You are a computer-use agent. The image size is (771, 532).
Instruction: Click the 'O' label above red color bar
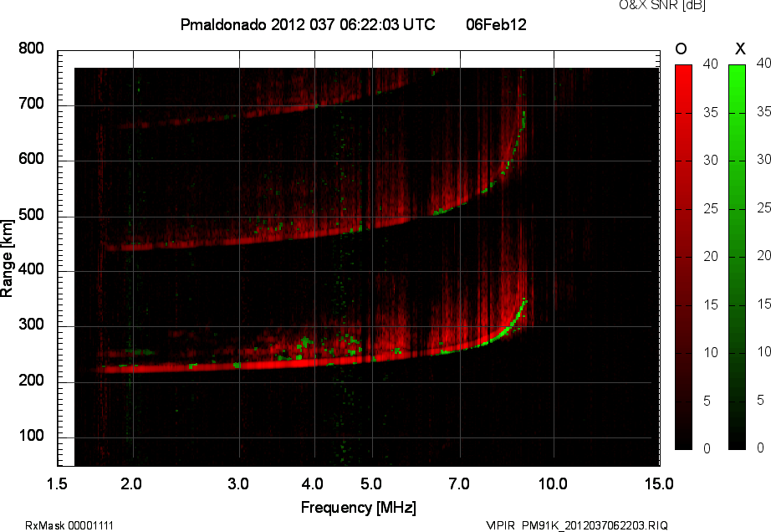click(x=682, y=49)
